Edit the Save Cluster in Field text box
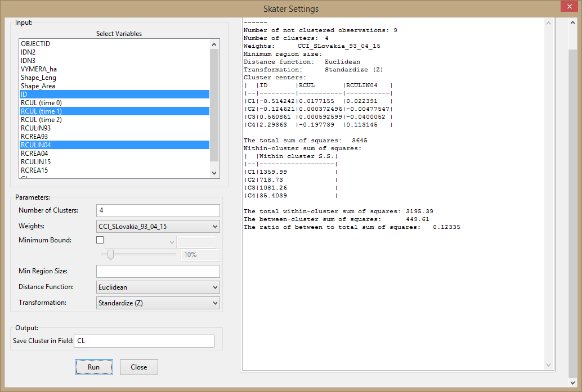Viewport: 582px width, 392px height. tap(144, 341)
